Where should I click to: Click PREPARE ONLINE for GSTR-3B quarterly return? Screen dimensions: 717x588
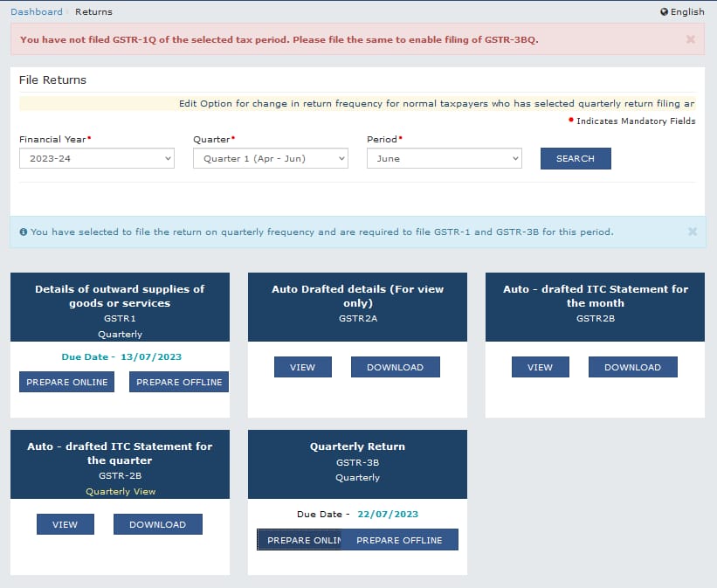point(300,540)
